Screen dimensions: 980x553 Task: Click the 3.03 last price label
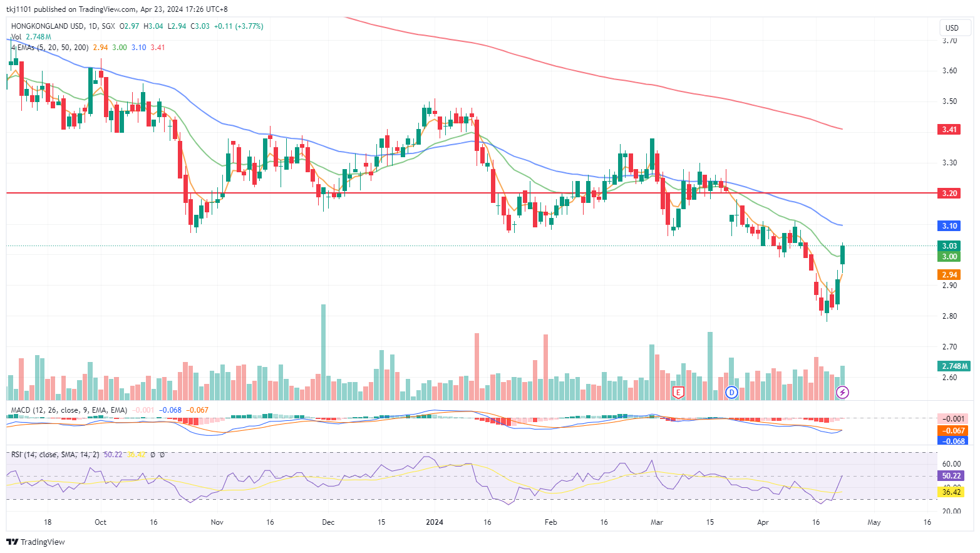[x=950, y=246]
